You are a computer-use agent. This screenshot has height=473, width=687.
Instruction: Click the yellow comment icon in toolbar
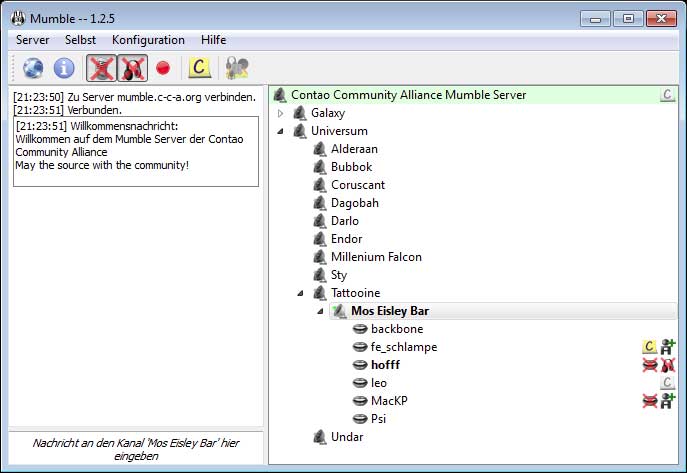pos(200,68)
